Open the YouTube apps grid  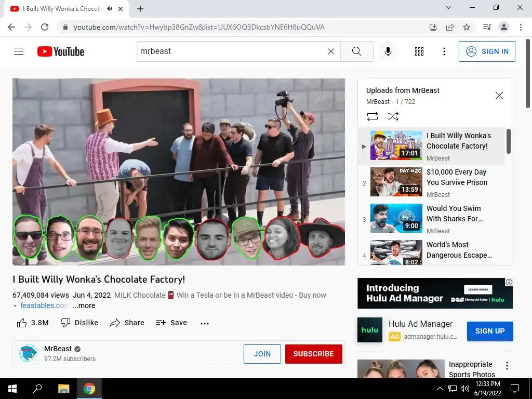click(419, 51)
